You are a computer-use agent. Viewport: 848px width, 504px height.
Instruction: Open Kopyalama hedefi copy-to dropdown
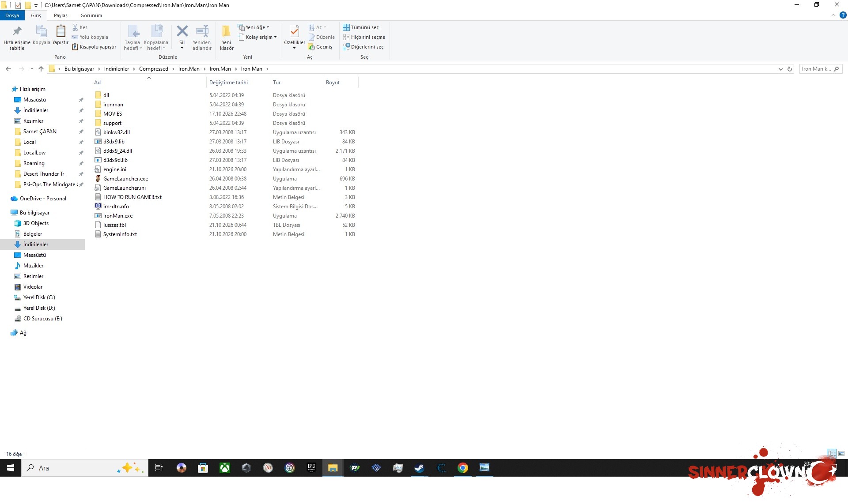pyautogui.click(x=156, y=38)
